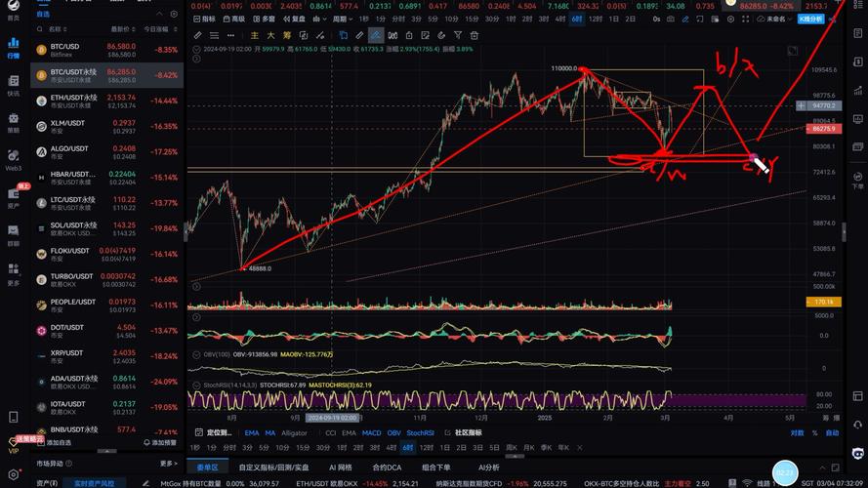This screenshot has height=488, width=868.
Task: Click 添加预警 alert button
Action: 160,443
